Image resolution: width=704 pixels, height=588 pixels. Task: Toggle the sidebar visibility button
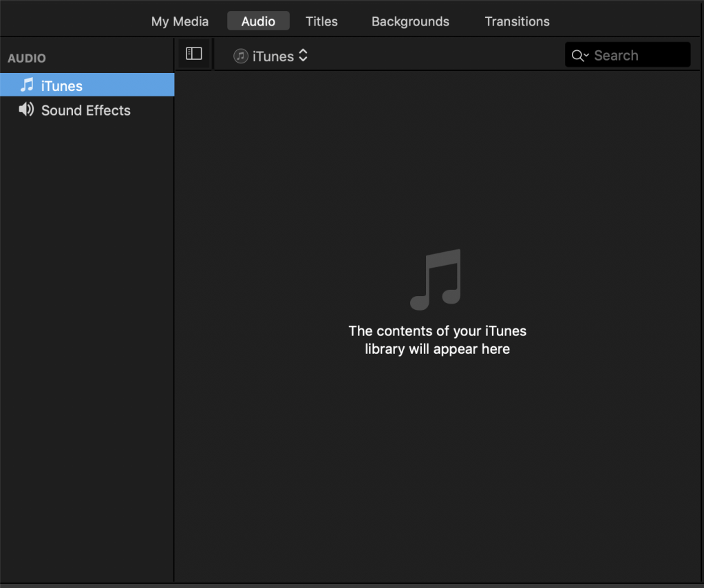click(194, 54)
